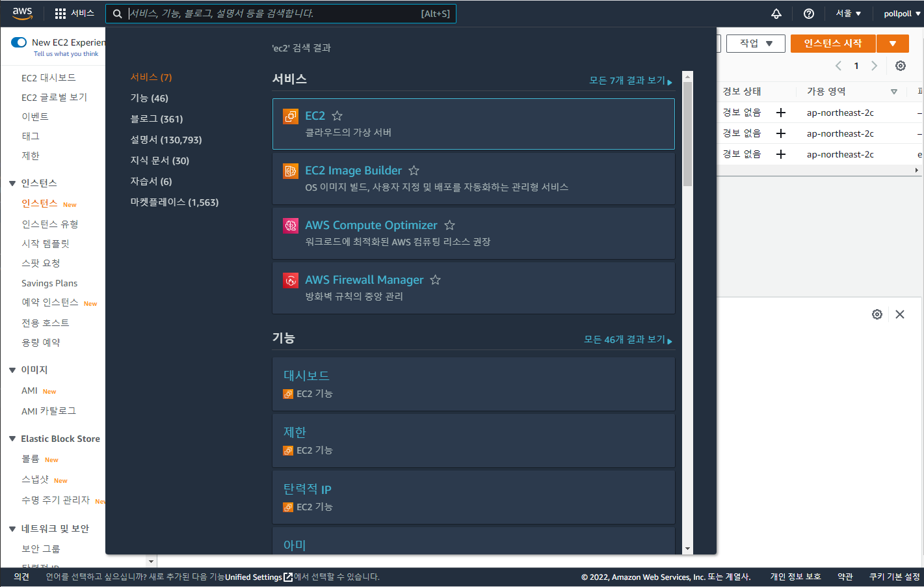The image size is (924, 587).
Task: Click the instance table horizontal scroll arrow
Action: click(x=917, y=171)
